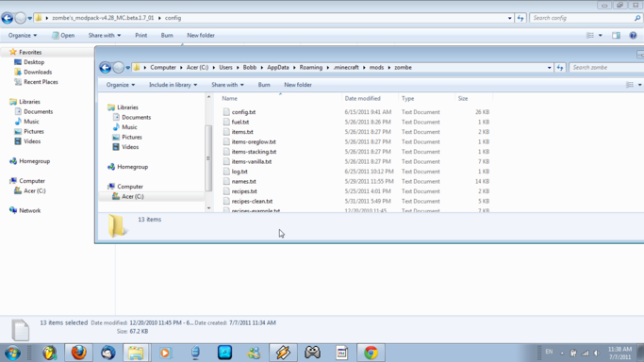Open view options arrow in config window
The width and height of the screenshot is (644, 362).
600,35
